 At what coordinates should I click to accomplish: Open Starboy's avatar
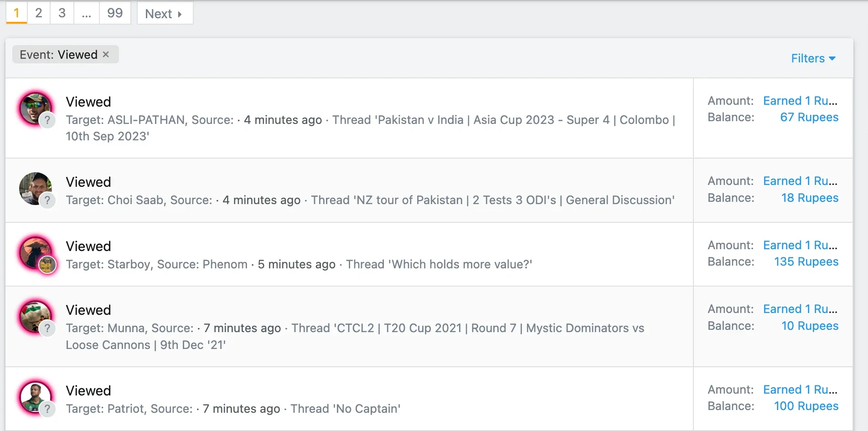[x=35, y=252]
